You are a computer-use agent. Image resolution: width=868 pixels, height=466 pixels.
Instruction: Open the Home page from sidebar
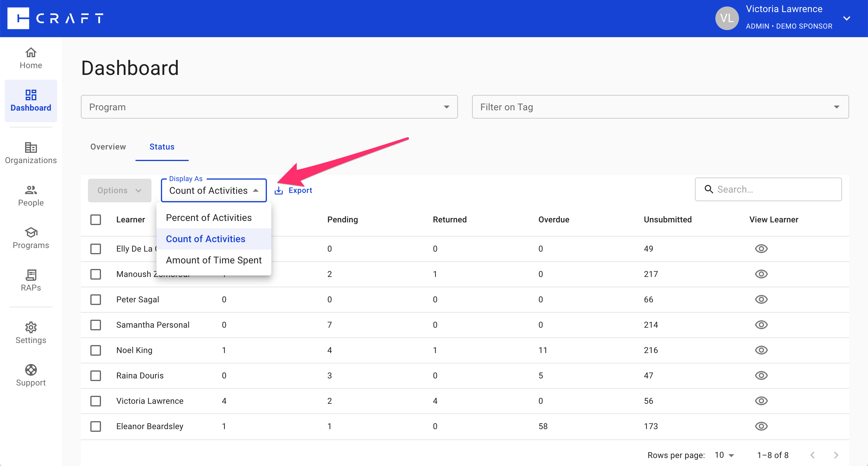(31, 58)
